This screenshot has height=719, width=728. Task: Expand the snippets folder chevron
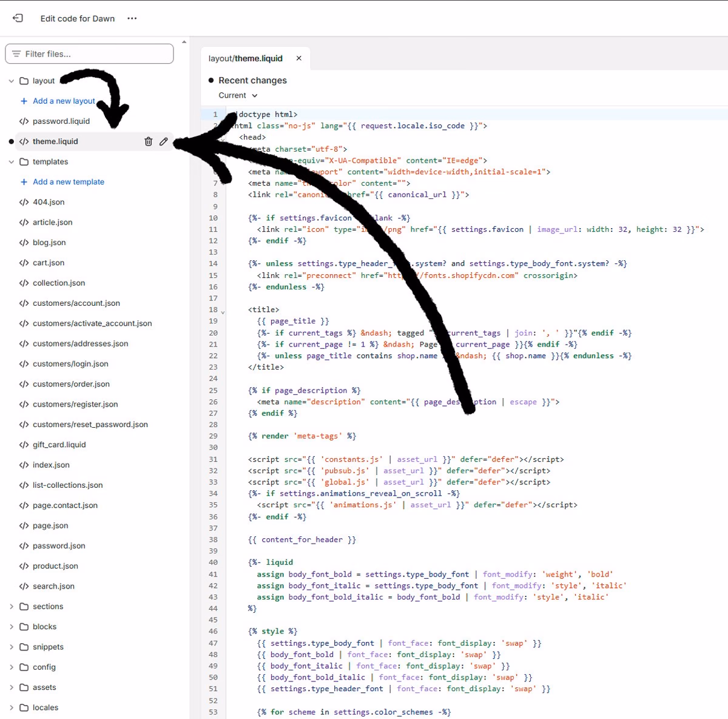[11, 647]
